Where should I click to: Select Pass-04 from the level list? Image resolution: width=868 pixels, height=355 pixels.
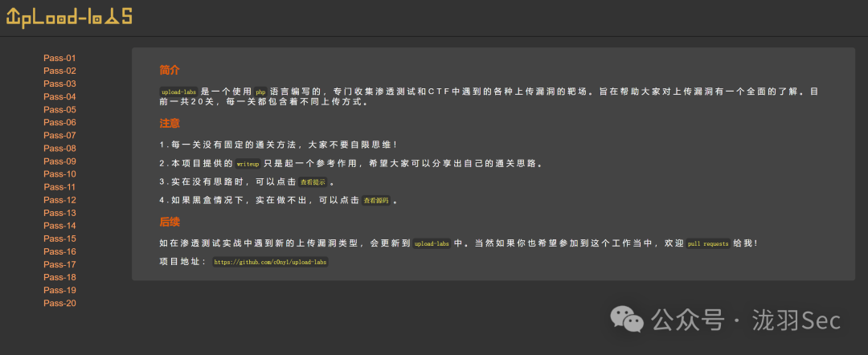[x=59, y=96]
